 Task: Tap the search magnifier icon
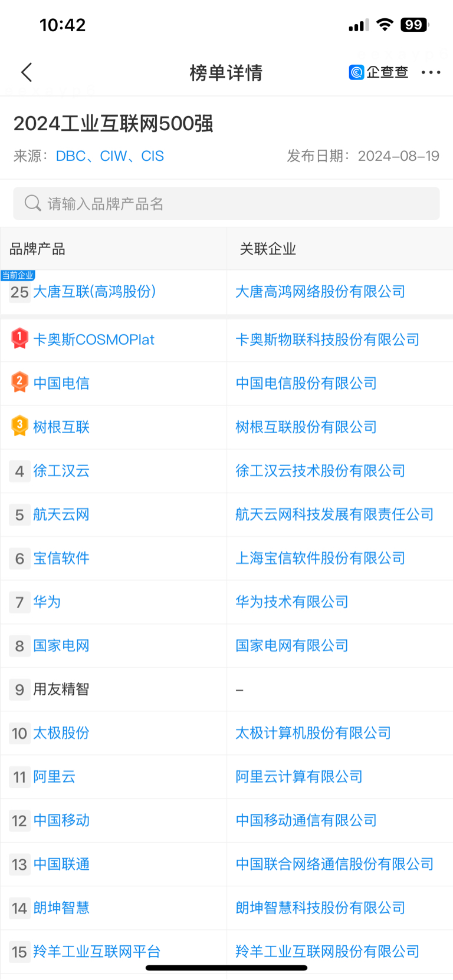pos(32,203)
